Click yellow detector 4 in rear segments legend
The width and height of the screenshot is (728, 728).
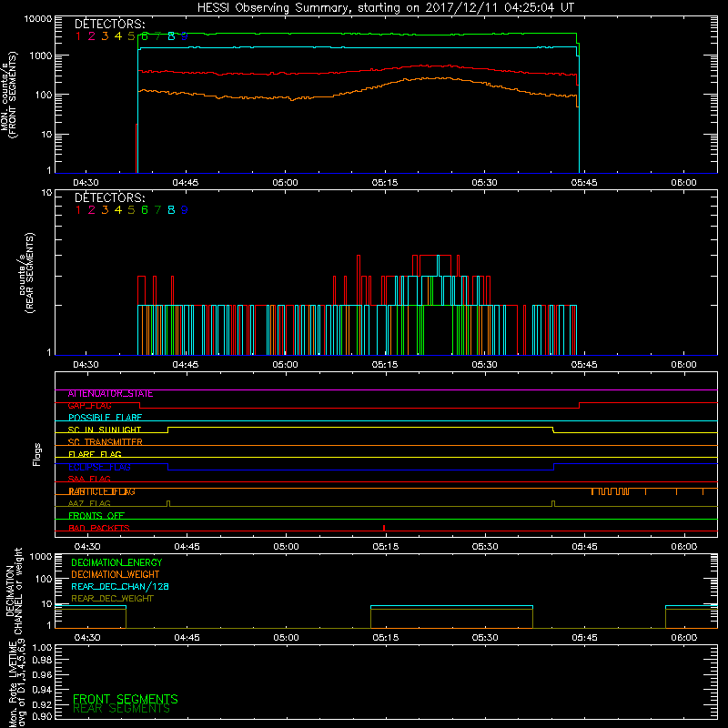pos(118,210)
